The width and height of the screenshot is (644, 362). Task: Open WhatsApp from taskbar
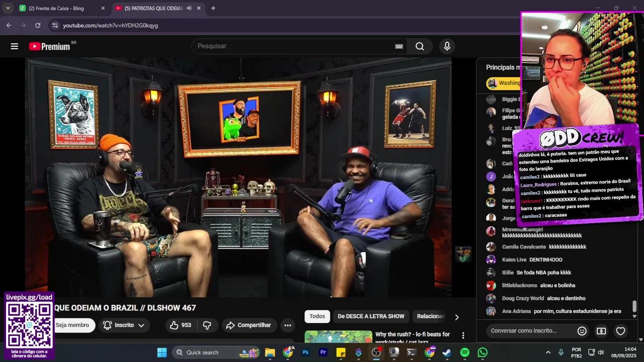482,352
